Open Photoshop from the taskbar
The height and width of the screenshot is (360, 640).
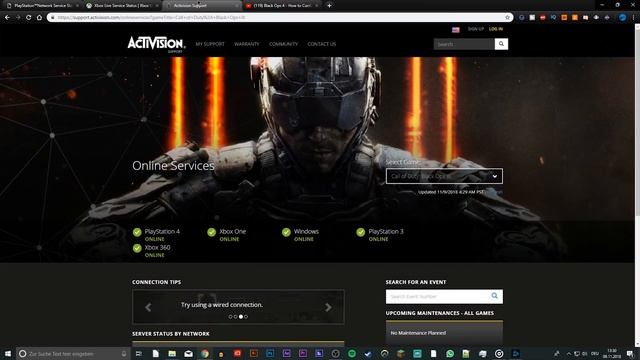pos(270,354)
